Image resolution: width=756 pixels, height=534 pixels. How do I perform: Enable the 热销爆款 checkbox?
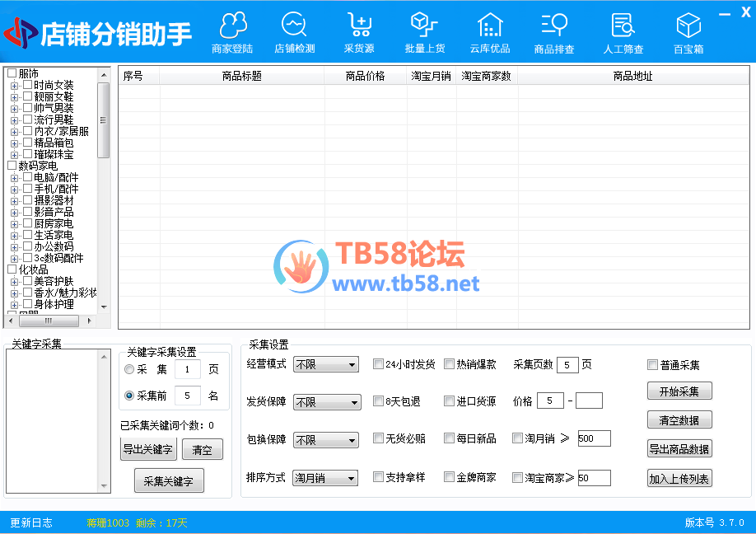[x=449, y=363]
